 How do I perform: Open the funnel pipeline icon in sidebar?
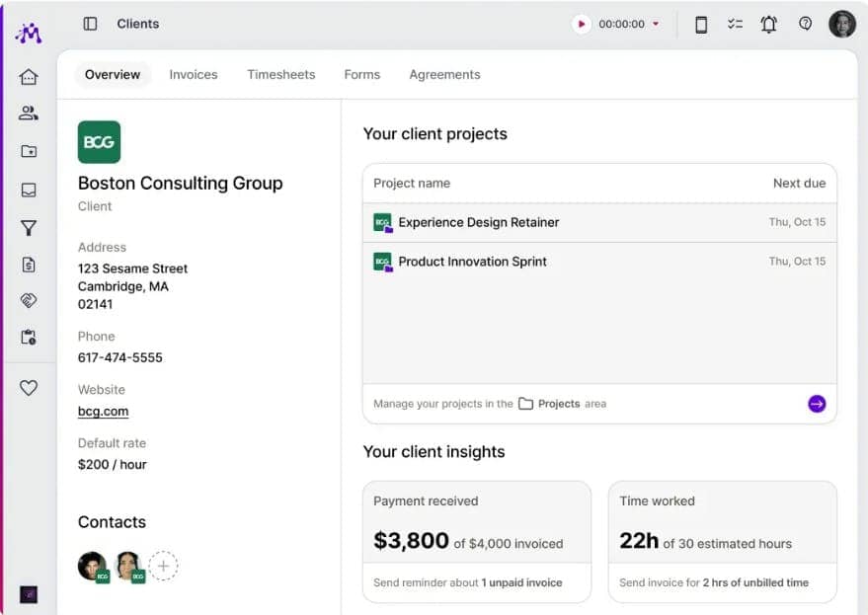point(29,228)
